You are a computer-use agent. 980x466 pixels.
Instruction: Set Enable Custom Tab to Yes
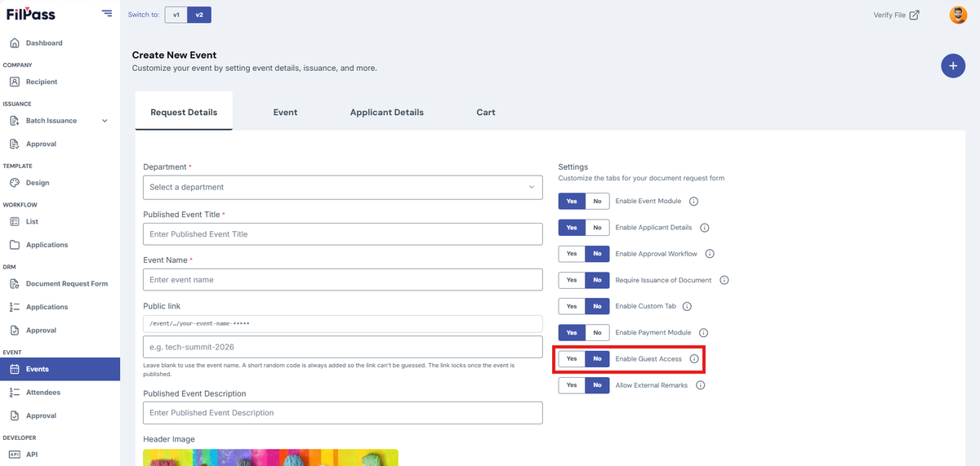[572, 306]
